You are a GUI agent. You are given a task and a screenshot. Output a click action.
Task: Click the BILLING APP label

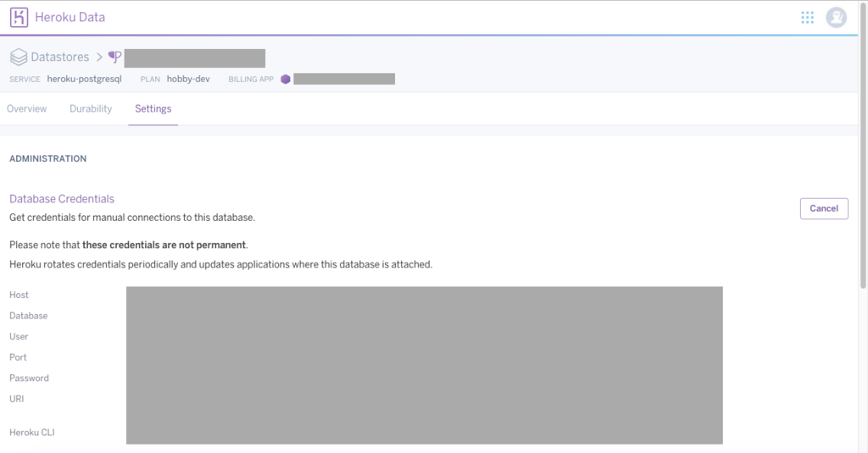(x=251, y=79)
